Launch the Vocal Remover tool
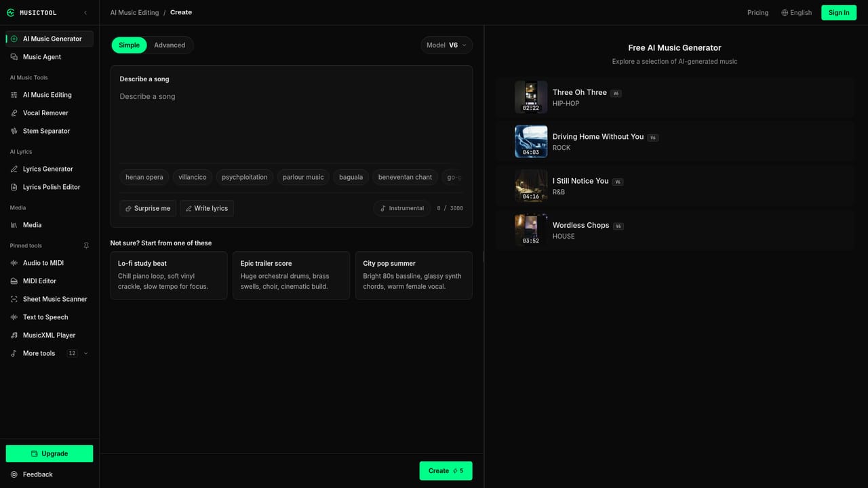The width and height of the screenshot is (868, 488). pyautogui.click(x=50, y=113)
